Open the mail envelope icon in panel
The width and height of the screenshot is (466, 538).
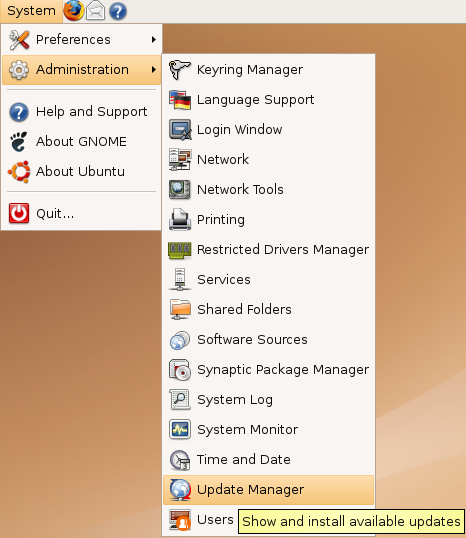[95, 11]
